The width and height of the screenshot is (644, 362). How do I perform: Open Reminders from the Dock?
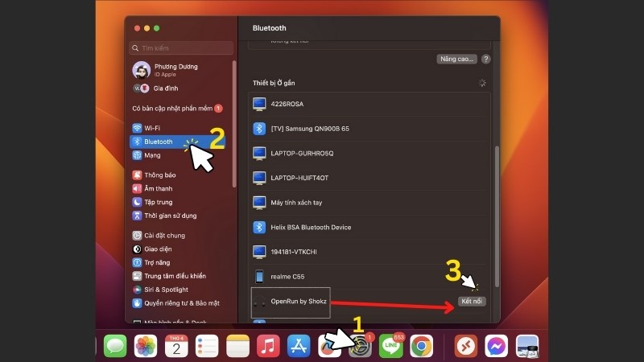click(x=207, y=346)
